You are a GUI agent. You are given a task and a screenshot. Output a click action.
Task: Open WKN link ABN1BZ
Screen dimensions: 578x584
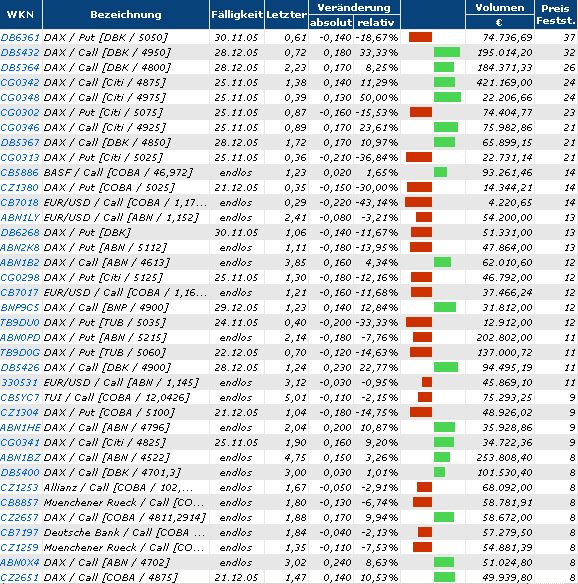20,457
